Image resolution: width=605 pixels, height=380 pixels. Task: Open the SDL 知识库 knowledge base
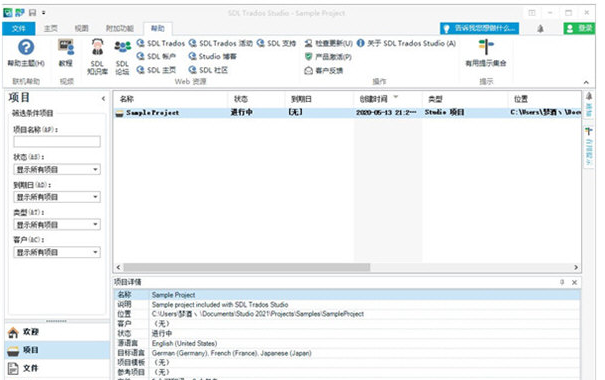[97, 57]
